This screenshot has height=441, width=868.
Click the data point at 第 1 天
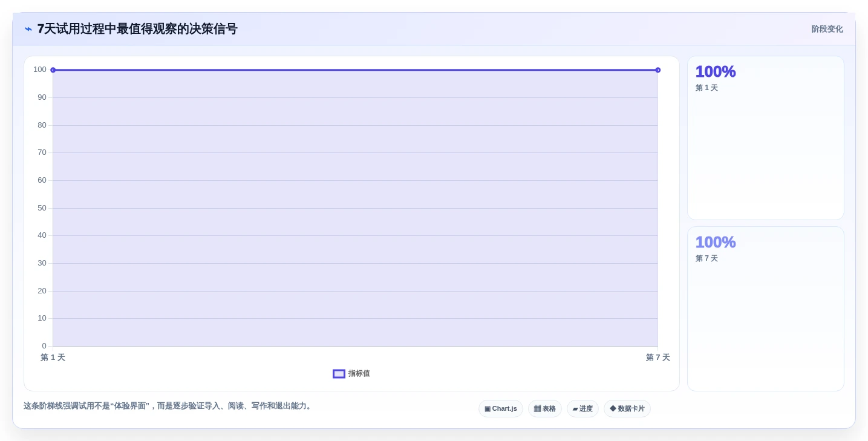pyautogui.click(x=53, y=70)
